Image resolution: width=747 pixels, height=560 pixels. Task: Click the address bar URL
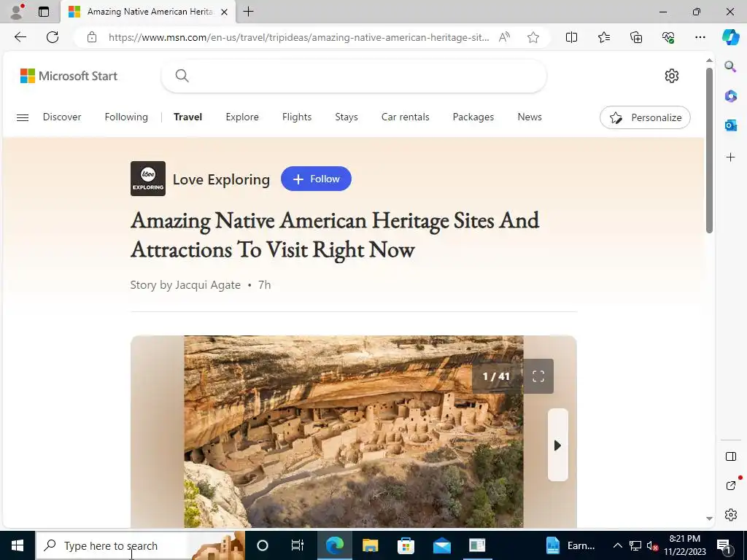298,37
